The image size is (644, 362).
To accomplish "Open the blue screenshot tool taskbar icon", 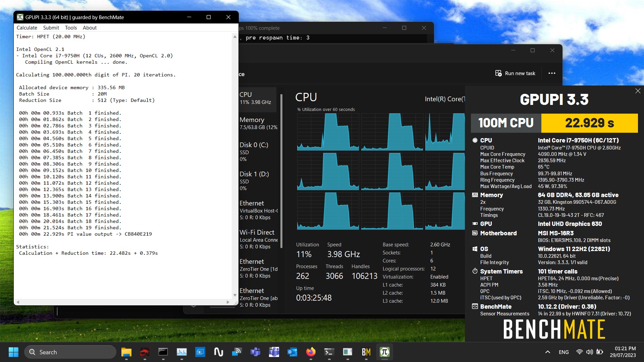I will pyautogui.click(x=200, y=352).
